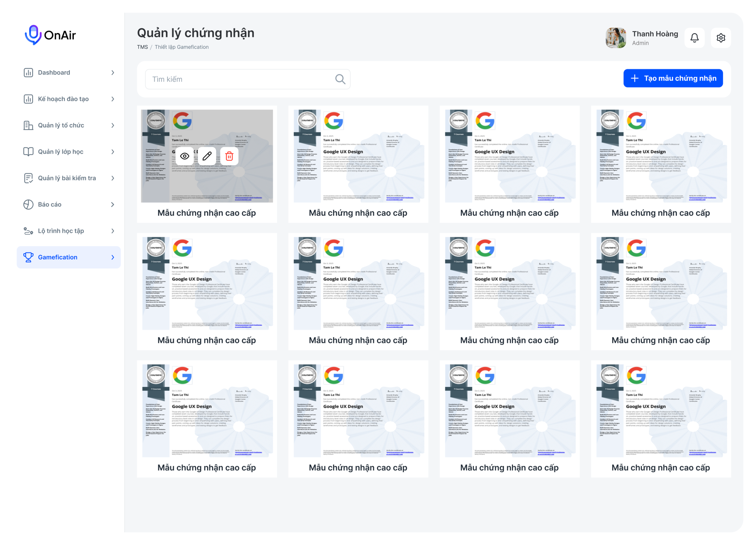The width and height of the screenshot is (756, 545).
Task: Click the TMS breadcrumb link
Action: coord(142,47)
